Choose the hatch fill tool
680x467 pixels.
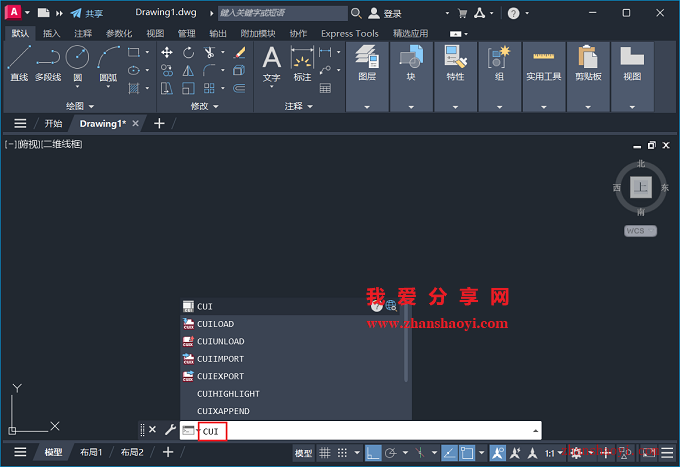(134, 88)
